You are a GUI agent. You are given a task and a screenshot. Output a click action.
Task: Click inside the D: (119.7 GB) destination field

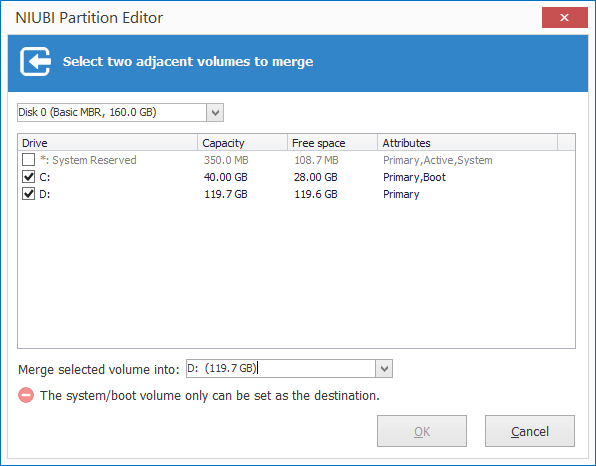pos(281,369)
